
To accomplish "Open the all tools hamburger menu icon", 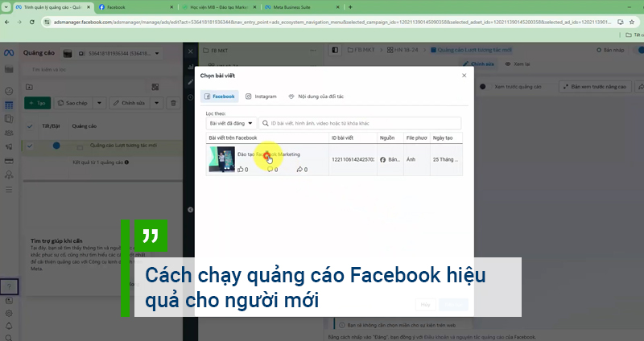I will [9, 190].
